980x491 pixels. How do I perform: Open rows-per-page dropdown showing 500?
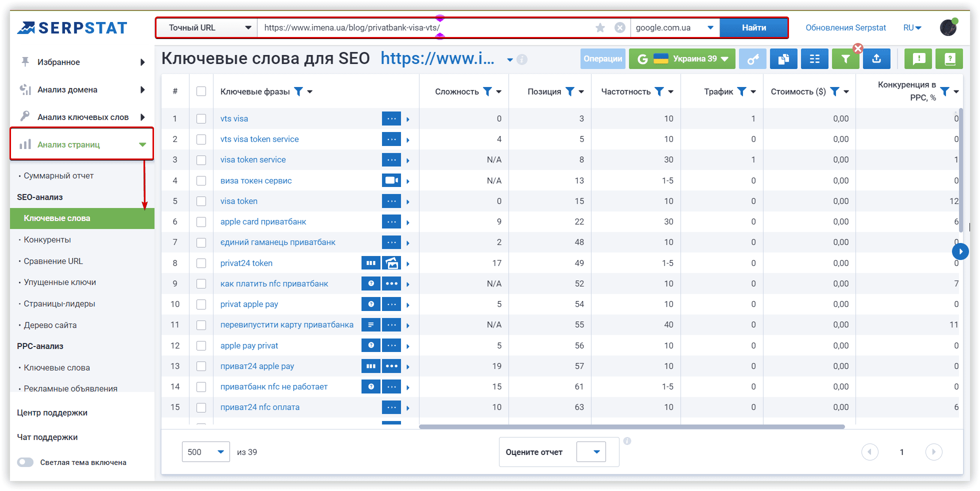coord(205,452)
